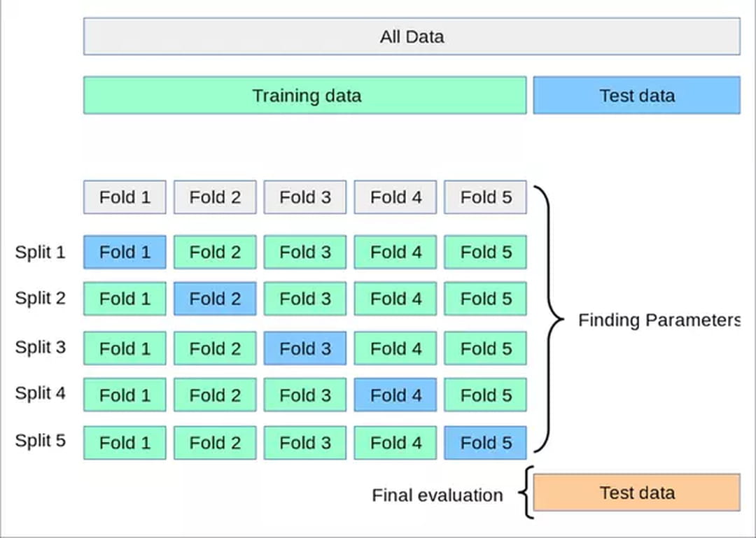The image size is (756, 538).
Task: Select blue Fold 4 in Split 4
Action: (x=395, y=395)
